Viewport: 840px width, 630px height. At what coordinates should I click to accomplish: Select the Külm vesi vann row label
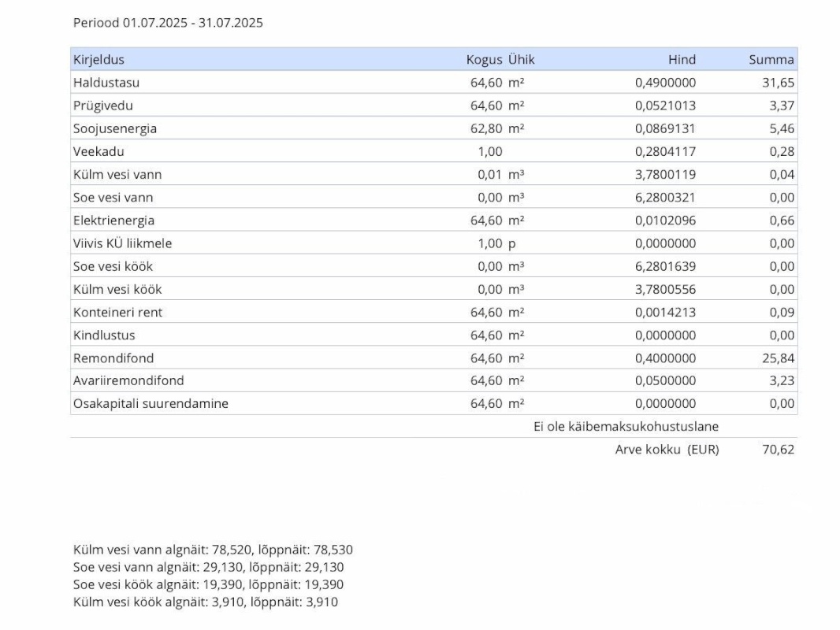coord(117,175)
